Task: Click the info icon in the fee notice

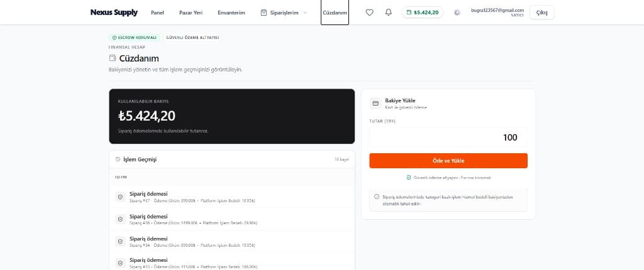Action: [x=377, y=197]
